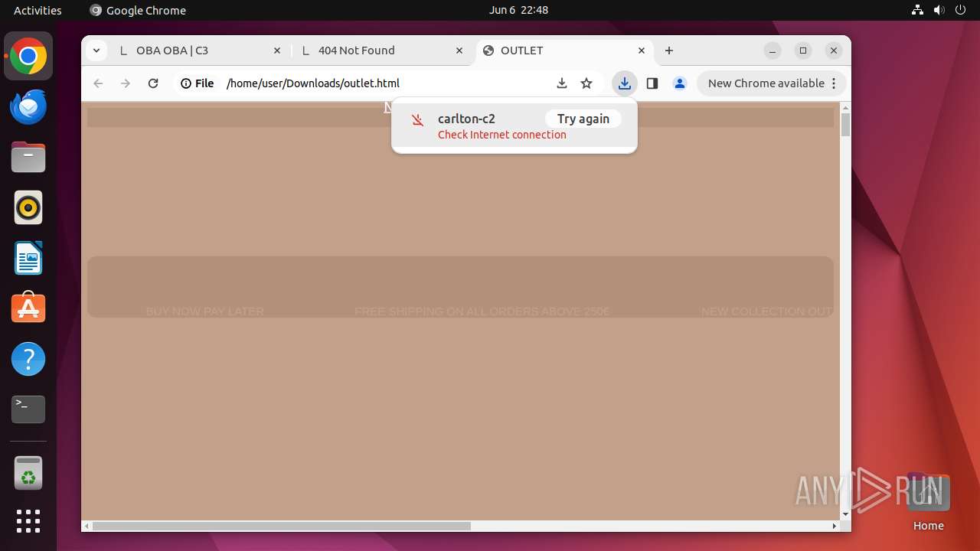Screen dimensions: 980x551
Task: Open a new tab with plus button
Action: pos(669,51)
